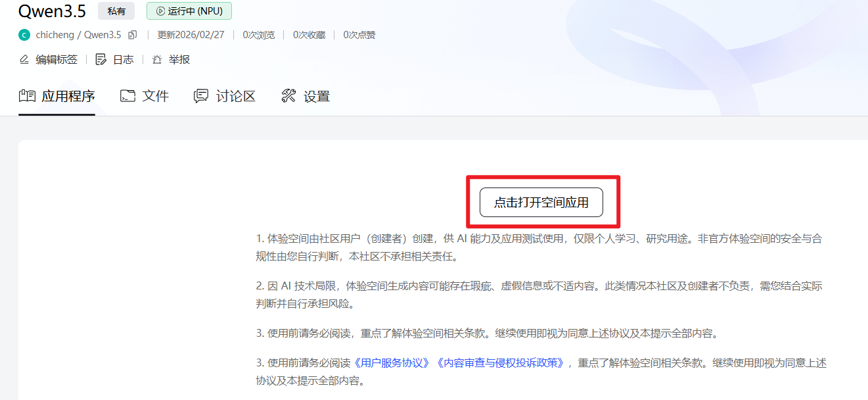868x400 pixels.
Task: Open the 文件 tab
Action: [145, 96]
